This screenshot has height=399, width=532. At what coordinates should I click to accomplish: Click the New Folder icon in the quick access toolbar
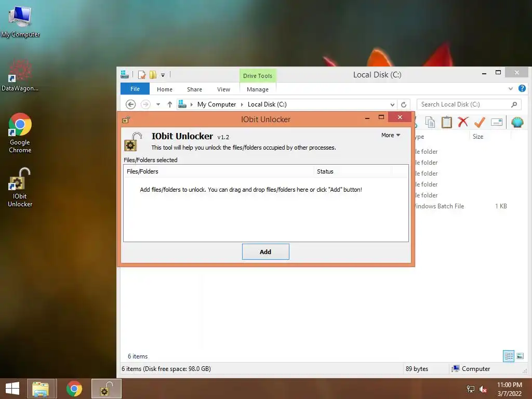pos(153,75)
